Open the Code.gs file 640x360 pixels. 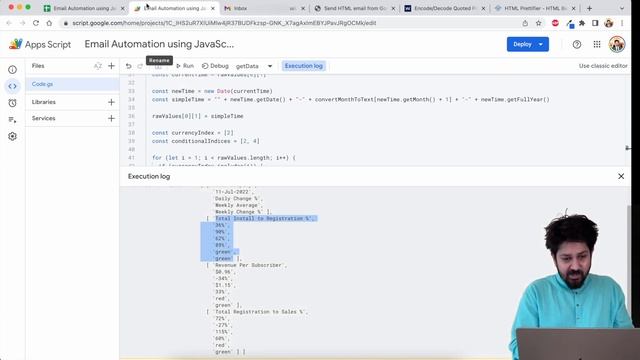click(73, 84)
